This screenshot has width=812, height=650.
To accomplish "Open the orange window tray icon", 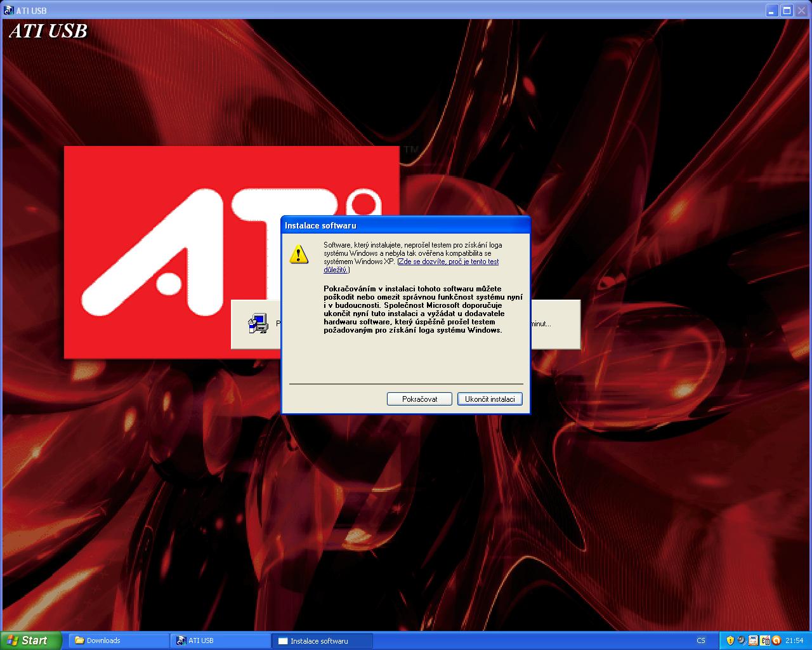I will pyautogui.click(x=753, y=640).
